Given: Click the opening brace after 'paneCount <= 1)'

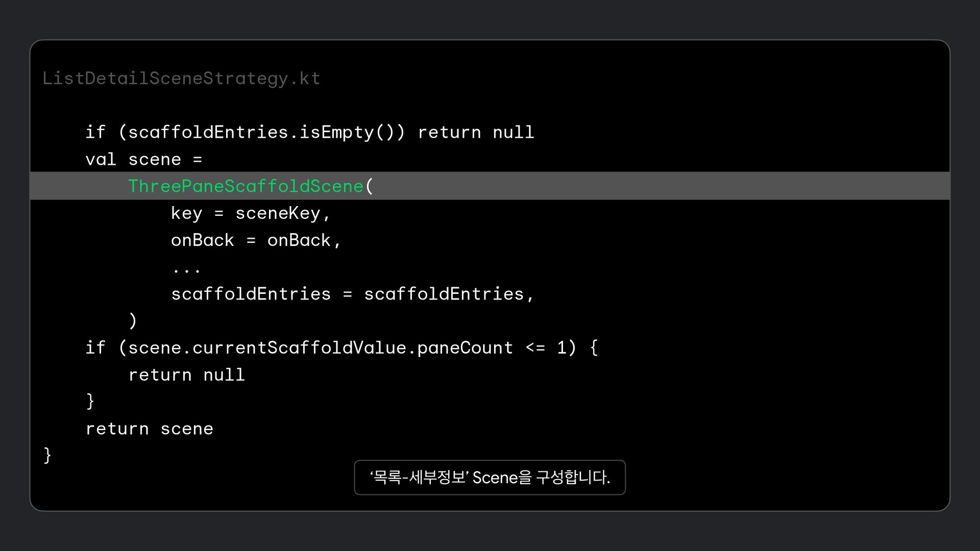Looking at the screenshot, I should 594,348.
